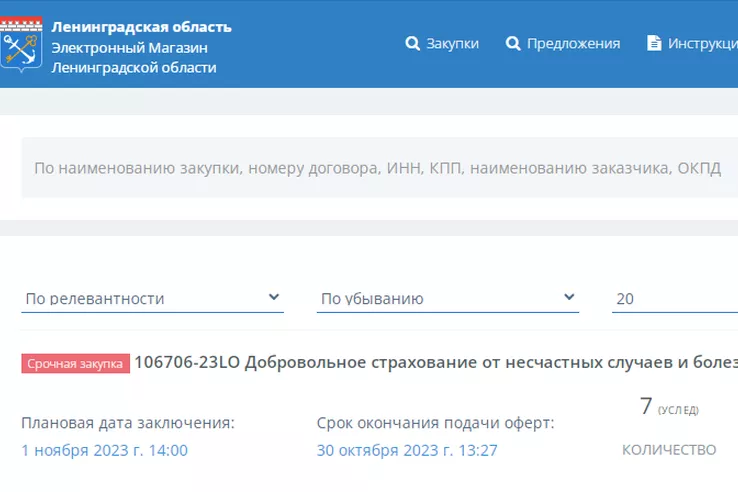
Task: Click the site title Ленинградская область
Action: pos(141,27)
